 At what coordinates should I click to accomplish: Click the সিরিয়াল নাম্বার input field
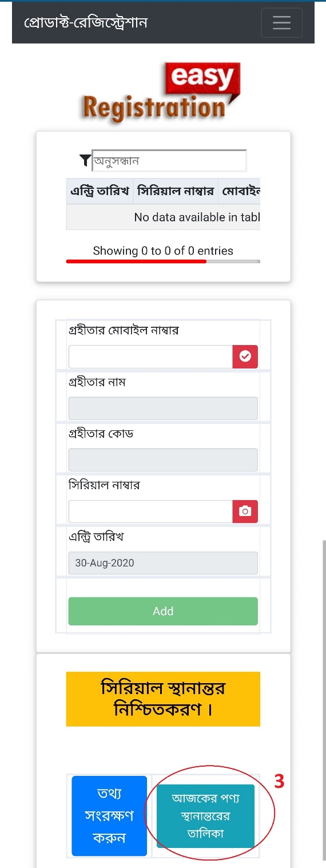[x=150, y=511]
